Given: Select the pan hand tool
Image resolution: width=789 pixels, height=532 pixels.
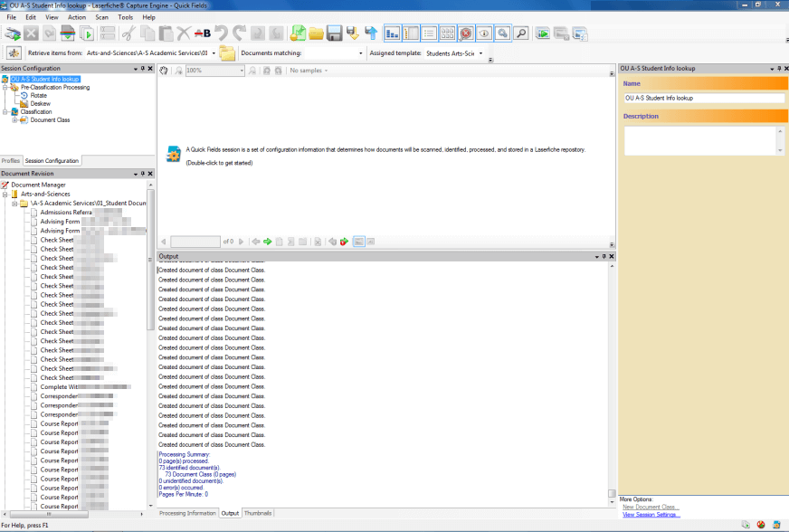Looking at the screenshot, I should pyautogui.click(x=164, y=71).
